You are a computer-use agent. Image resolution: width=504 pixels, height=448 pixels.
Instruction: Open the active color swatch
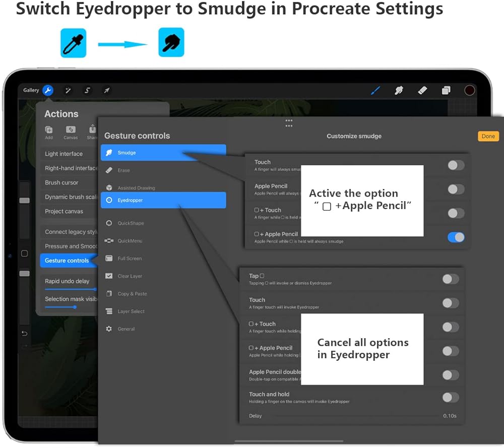(x=470, y=90)
